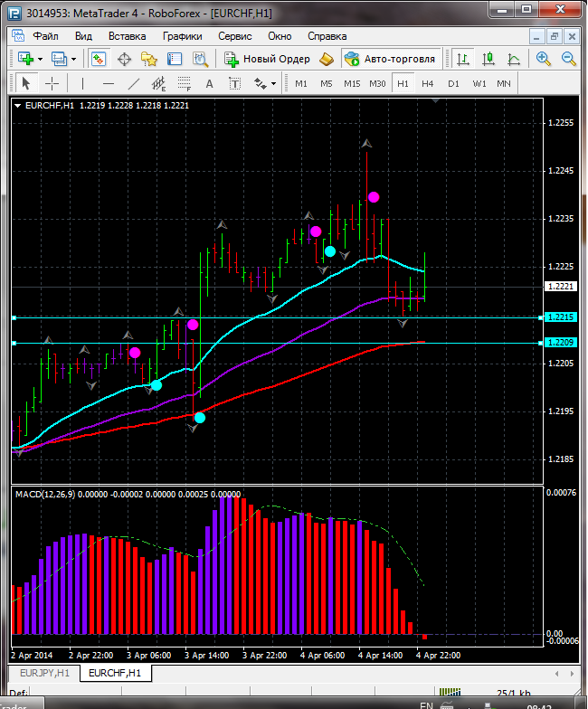The image size is (588, 709).
Task: Select the H4 timeframe button
Action: [x=428, y=83]
